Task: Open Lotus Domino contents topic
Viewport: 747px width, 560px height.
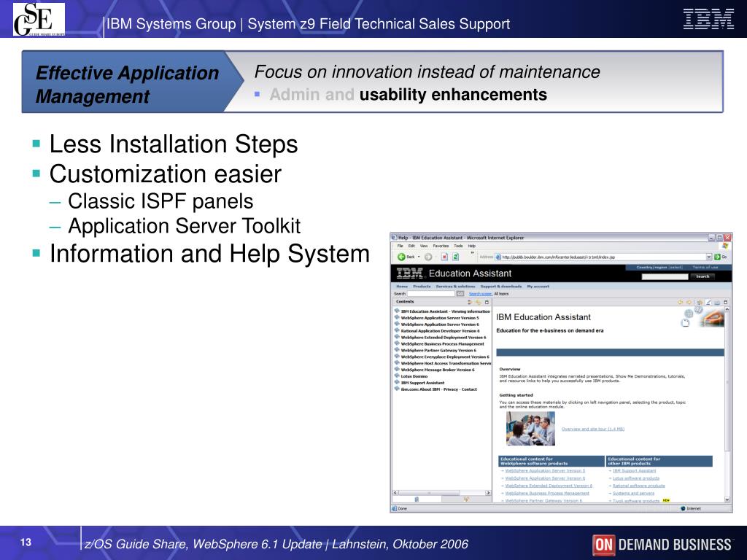Action: (x=414, y=376)
